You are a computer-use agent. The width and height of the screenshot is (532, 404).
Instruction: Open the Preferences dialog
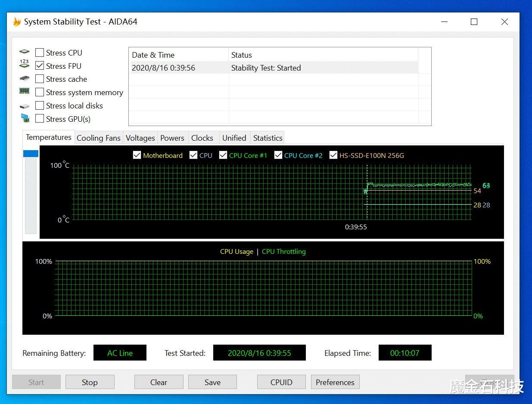[335, 382]
